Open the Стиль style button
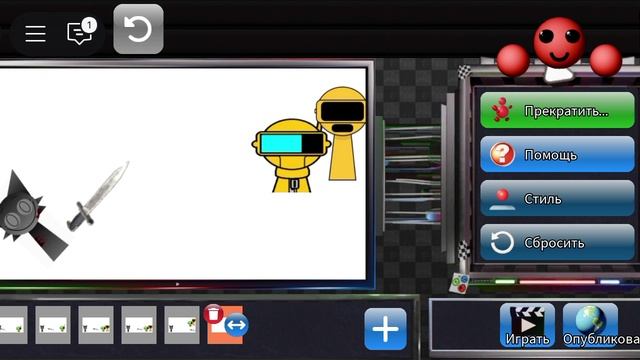The height and width of the screenshot is (360, 640). 557,198
